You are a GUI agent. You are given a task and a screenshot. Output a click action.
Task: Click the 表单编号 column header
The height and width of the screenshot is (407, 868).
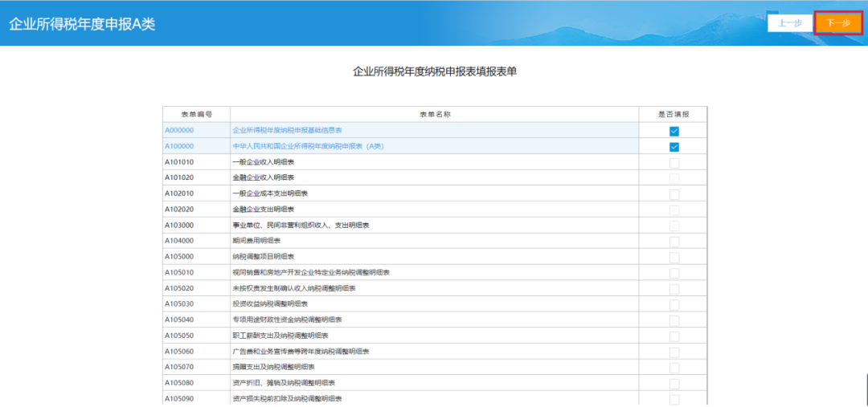tap(197, 115)
